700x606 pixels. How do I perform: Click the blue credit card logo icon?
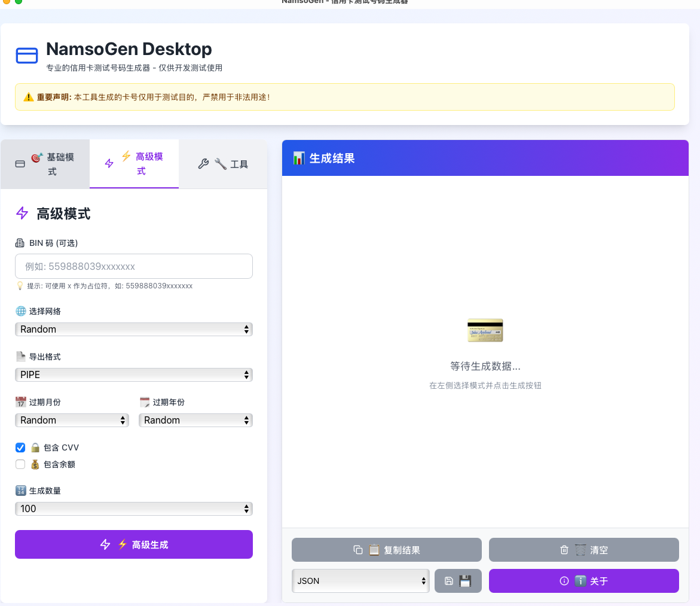tap(26, 56)
